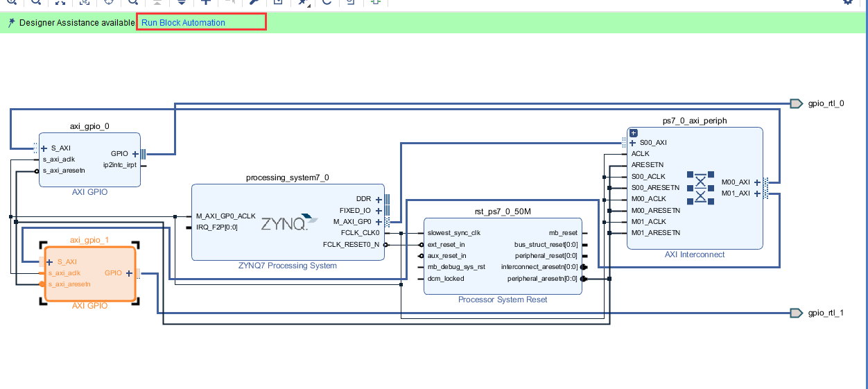Click the wrench customize block icon
This screenshot has height=389, width=868.
pyautogui.click(x=254, y=2)
